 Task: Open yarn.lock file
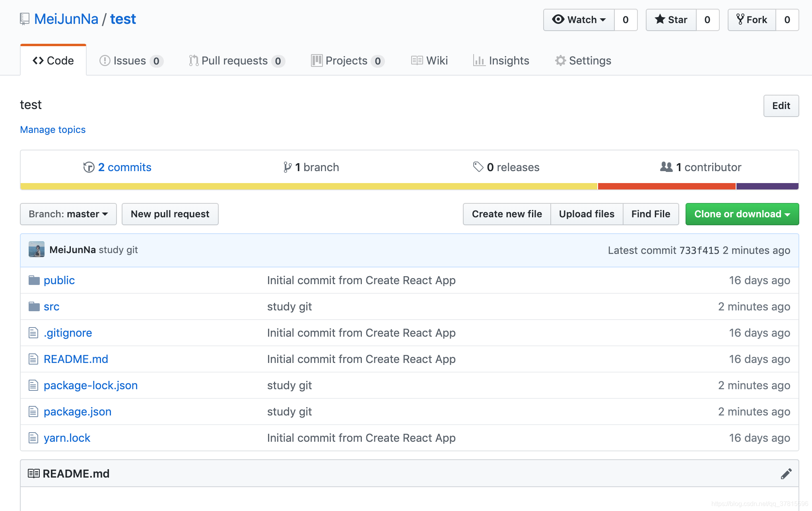[67, 438]
